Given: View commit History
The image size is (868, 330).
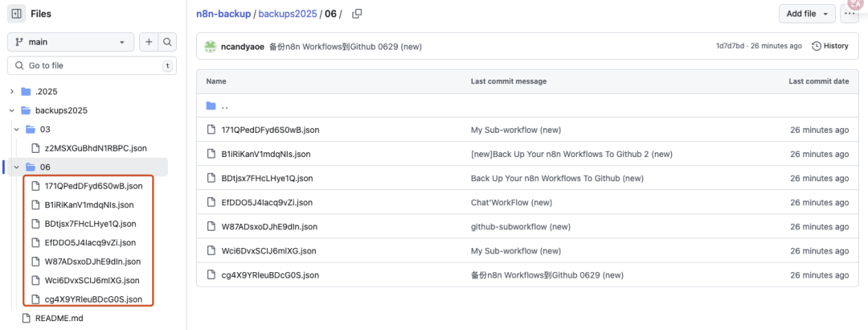Looking at the screenshot, I should pos(829,46).
